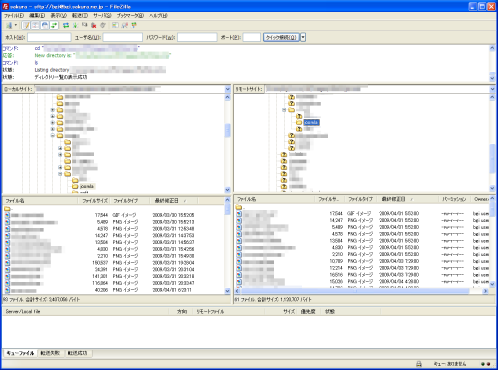The image size is (498, 370).
Task: Toggle processing of the transfer queue
Action: [75, 25]
